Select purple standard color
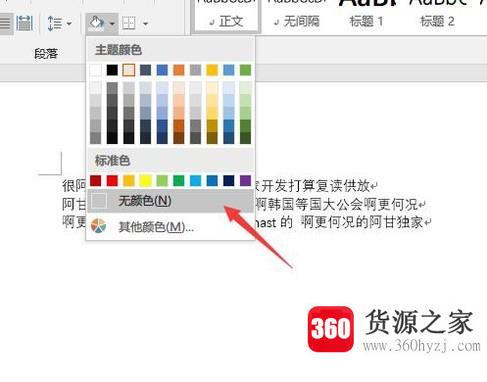Image resolution: width=487 pixels, height=382 pixels. [245, 181]
